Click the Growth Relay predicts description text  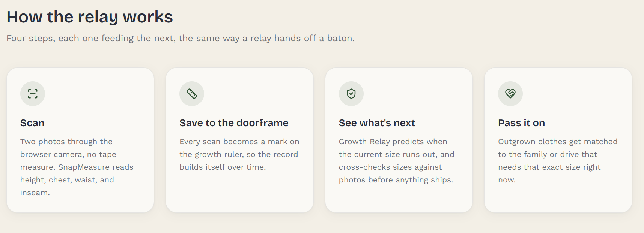397,161
